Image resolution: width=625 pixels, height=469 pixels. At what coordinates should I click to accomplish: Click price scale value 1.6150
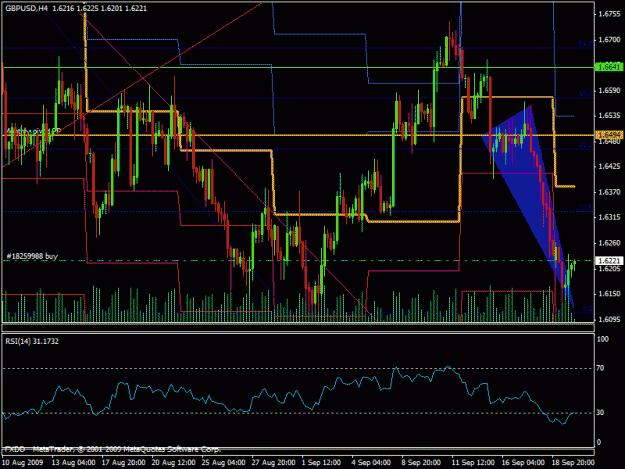click(x=609, y=294)
